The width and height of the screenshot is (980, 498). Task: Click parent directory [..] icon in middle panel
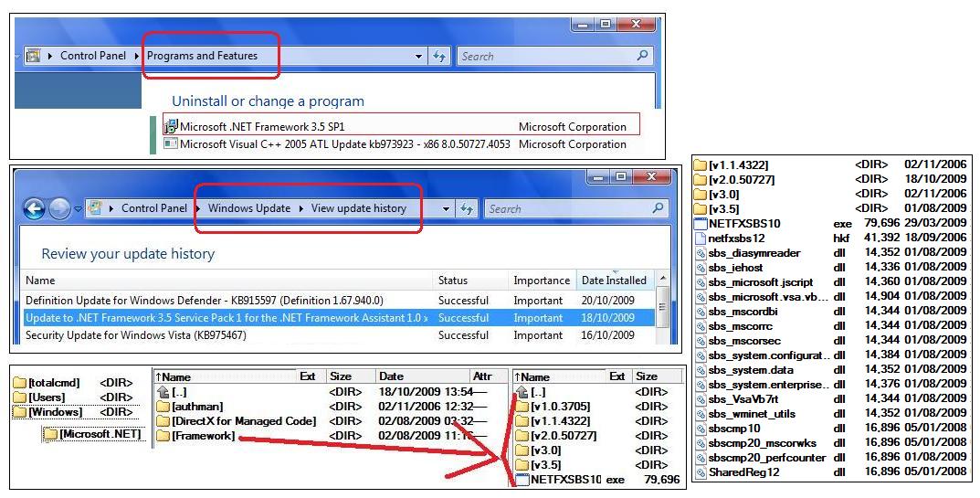[x=163, y=392]
